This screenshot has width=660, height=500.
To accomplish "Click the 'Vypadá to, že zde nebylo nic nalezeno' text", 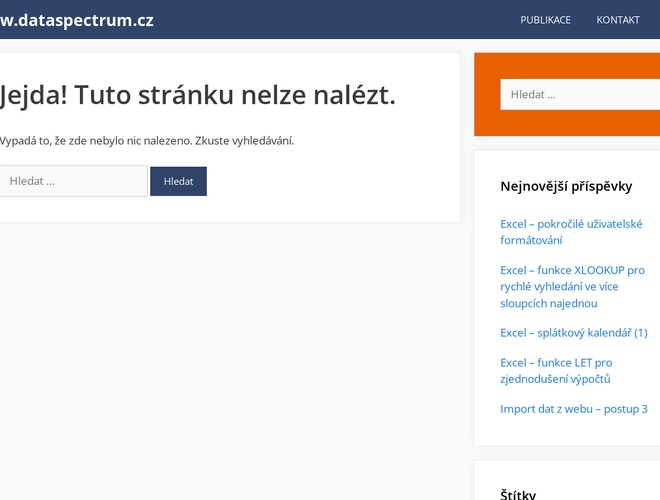I will [147, 141].
